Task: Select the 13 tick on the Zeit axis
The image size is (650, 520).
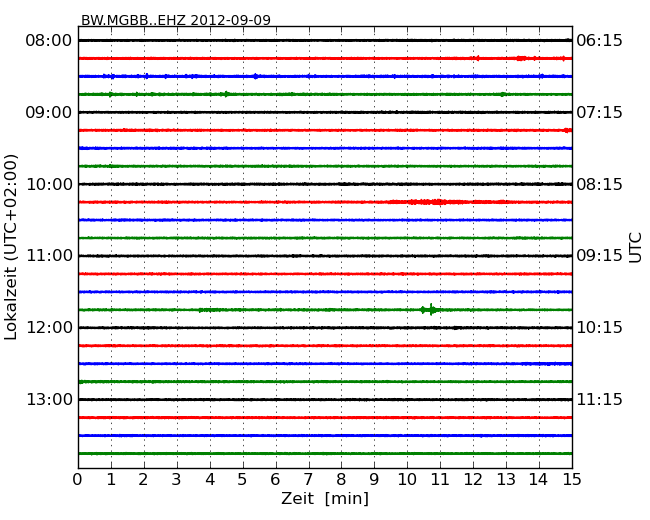Action: coord(506,479)
